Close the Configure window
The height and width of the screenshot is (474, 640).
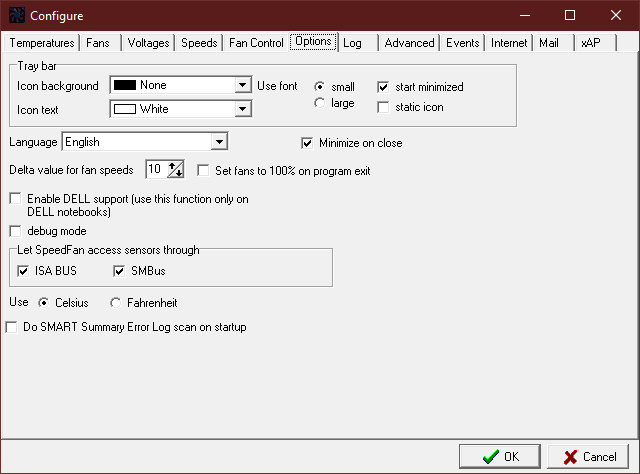coord(616,16)
